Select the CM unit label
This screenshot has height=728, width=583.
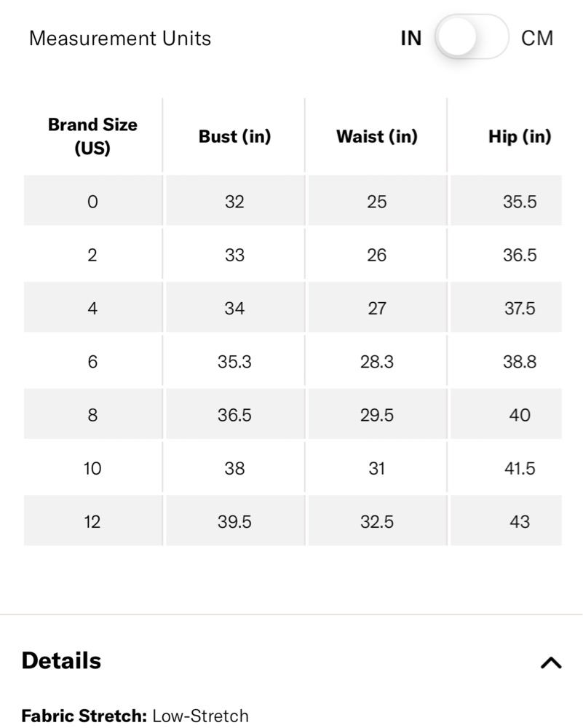[x=537, y=38]
